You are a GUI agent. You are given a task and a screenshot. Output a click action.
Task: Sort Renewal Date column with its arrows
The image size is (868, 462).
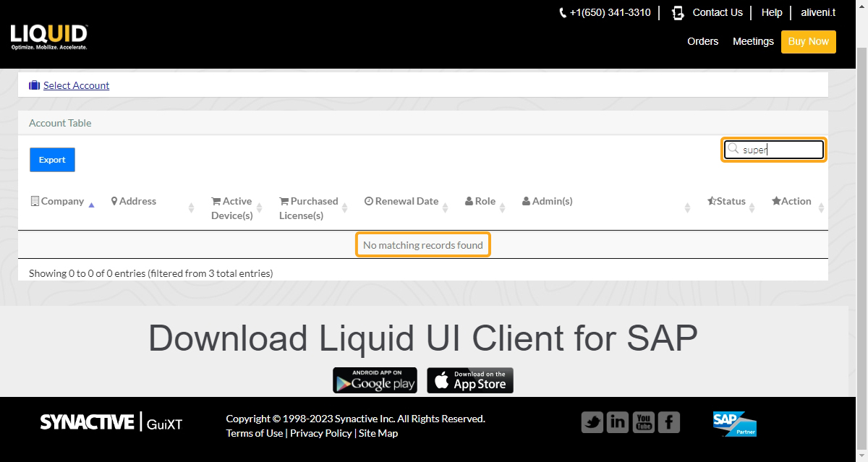(x=446, y=208)
